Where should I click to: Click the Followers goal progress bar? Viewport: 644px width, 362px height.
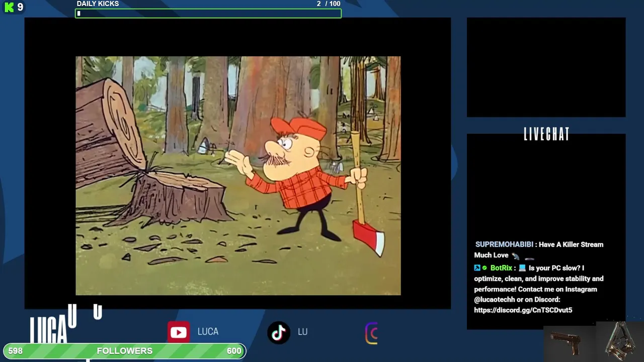point(124,351)
